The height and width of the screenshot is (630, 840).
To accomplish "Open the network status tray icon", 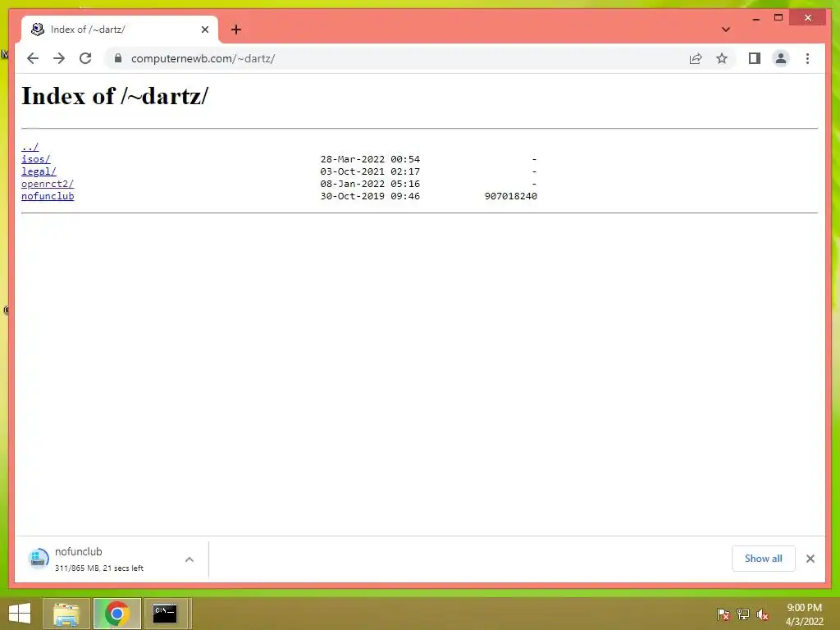I will pos(743,614).
